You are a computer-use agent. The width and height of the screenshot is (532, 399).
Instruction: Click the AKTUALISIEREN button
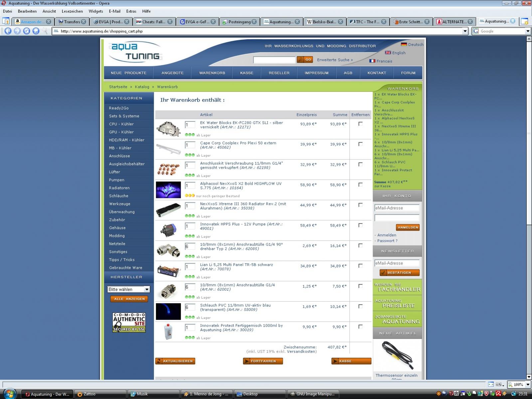[x=175, y=361]
